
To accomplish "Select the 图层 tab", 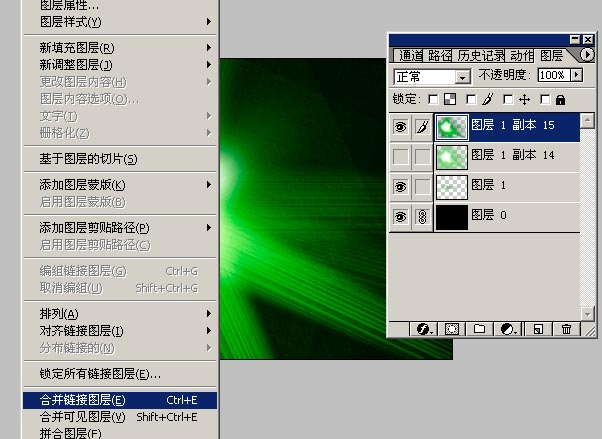I will (x=552, y=56).
